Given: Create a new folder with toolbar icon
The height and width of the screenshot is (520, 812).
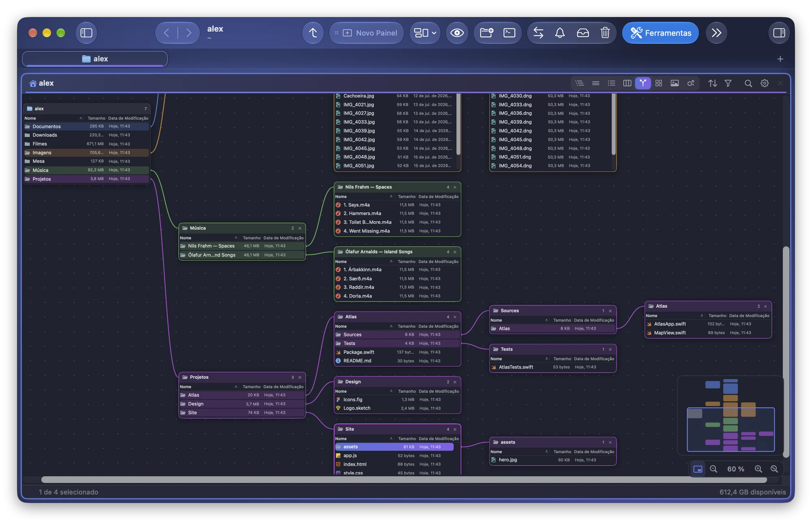Looking at the screenshot, I should pos(486,33).
